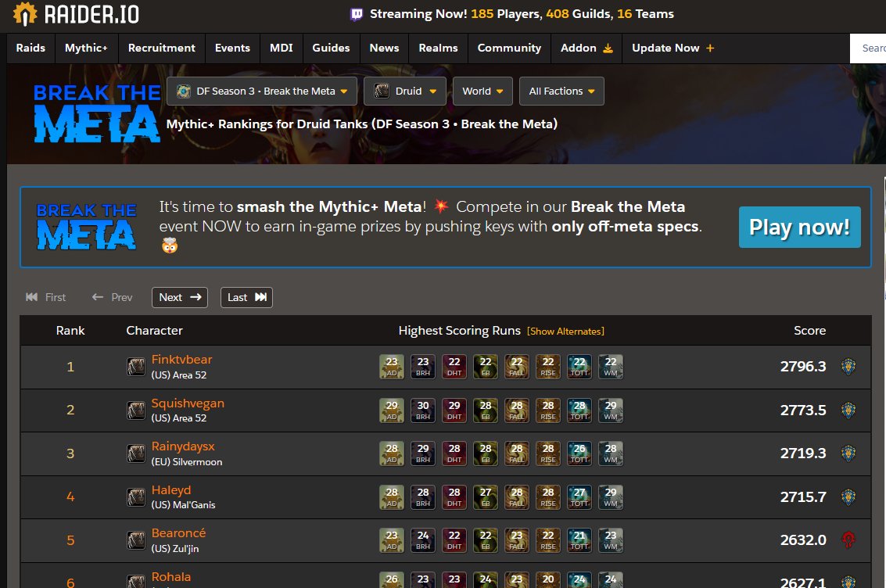Open the Community menu

(509, 48)
